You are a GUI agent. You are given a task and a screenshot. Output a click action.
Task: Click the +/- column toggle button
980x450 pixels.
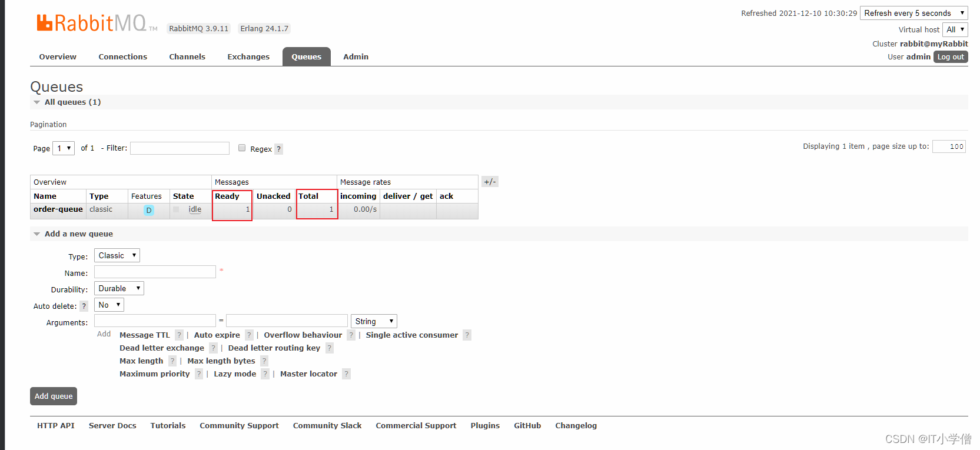point(490,182)
